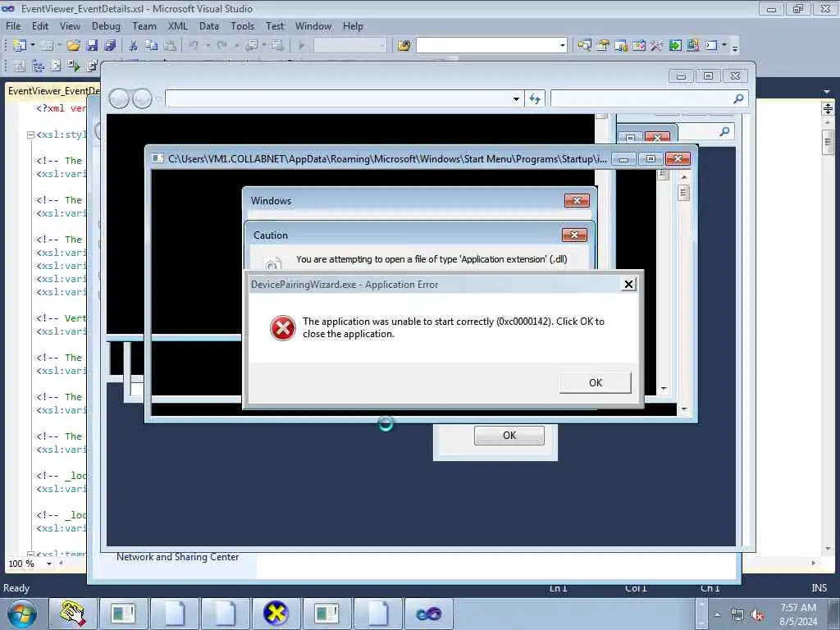Click the network icon in system tray
The width and height of the screenshot is (840, 630).
(737, 614)
